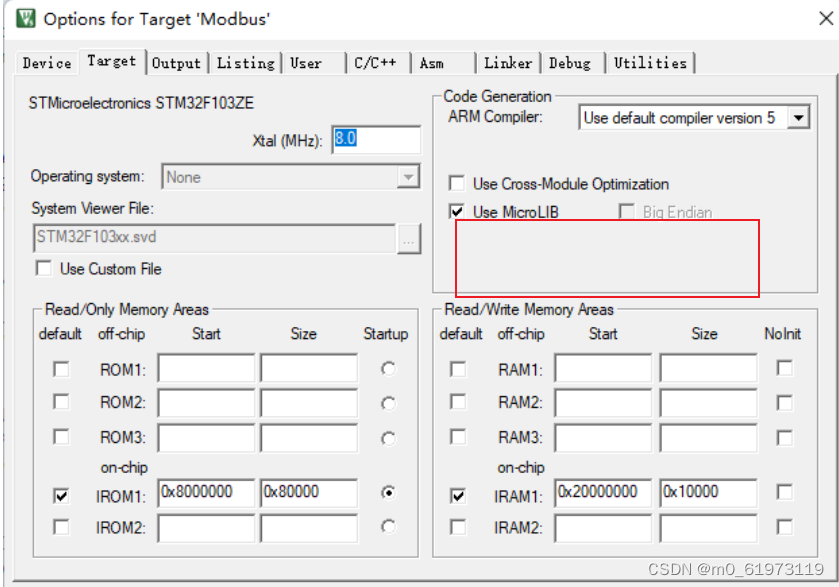The image size is (839, 587).
Task: Click the System Viewer File path field
Action: pyautogui.click(x=214, y=238)
